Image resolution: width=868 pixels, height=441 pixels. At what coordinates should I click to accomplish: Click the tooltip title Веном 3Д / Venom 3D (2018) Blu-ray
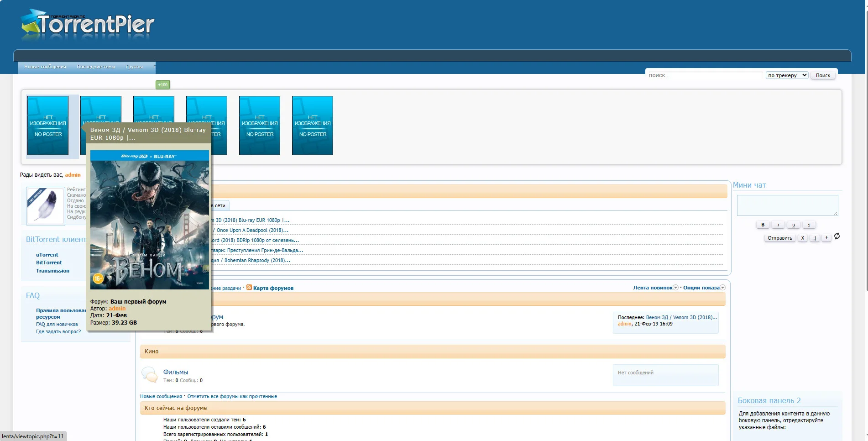148,134
